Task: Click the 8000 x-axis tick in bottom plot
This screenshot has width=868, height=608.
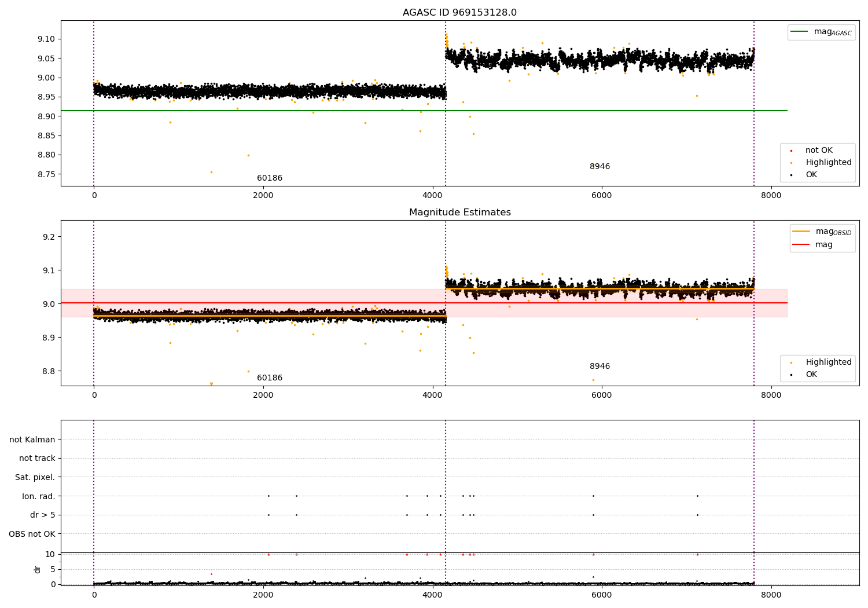Action: click(771, 595)
